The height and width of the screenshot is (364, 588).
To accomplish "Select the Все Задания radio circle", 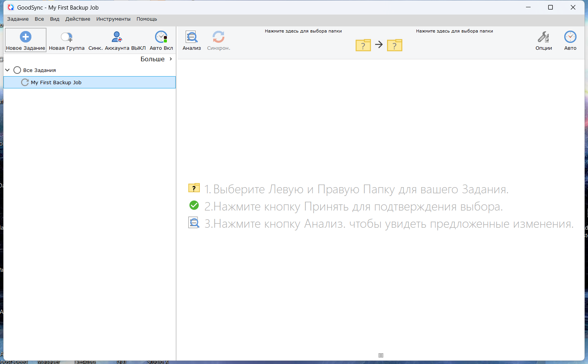I will (17, 70).
